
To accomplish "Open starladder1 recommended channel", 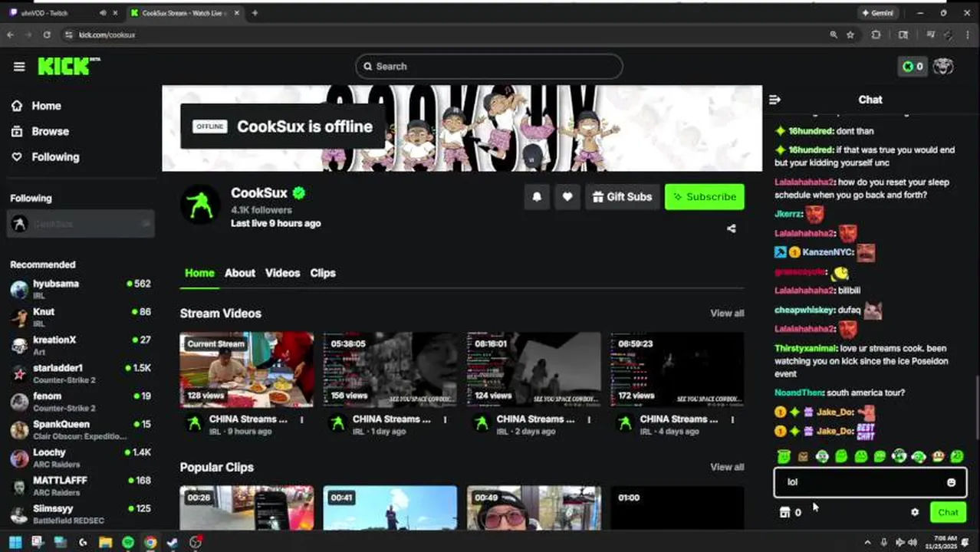I will click(x=81, y=373).
